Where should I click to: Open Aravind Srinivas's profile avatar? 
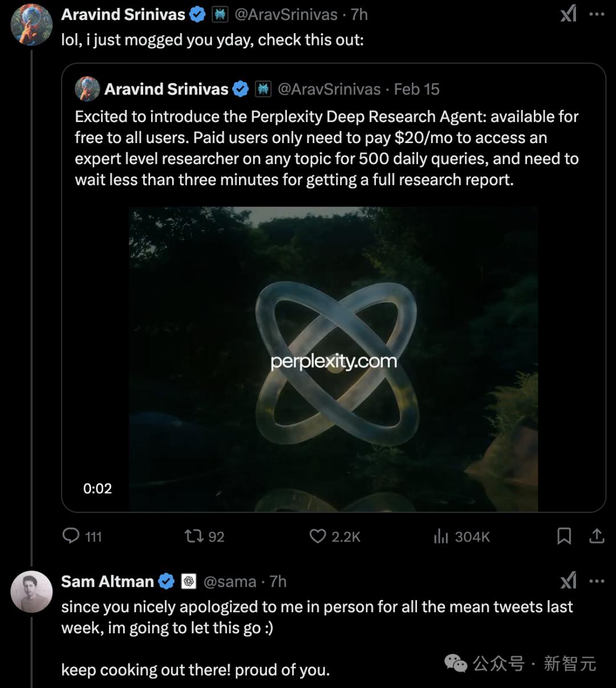[x=31, y=25]
